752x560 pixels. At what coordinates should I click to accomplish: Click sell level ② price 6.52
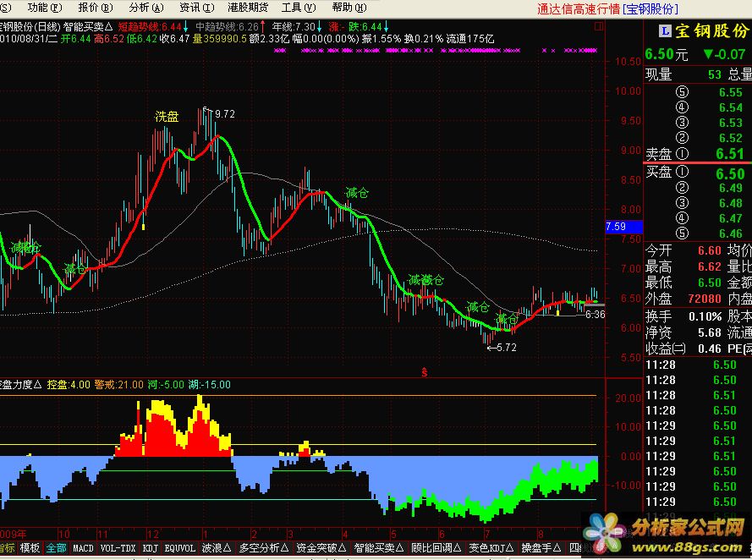click(730, 138)
